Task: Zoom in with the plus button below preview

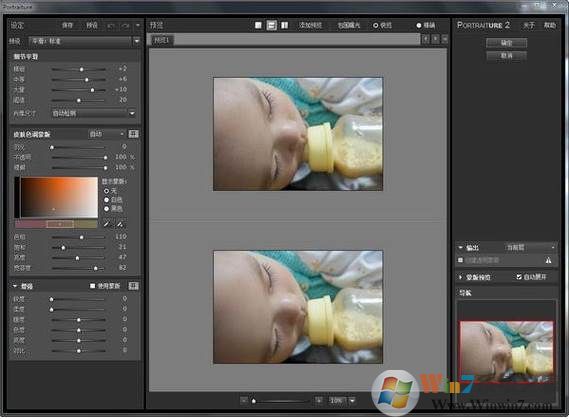Action: 319,400
